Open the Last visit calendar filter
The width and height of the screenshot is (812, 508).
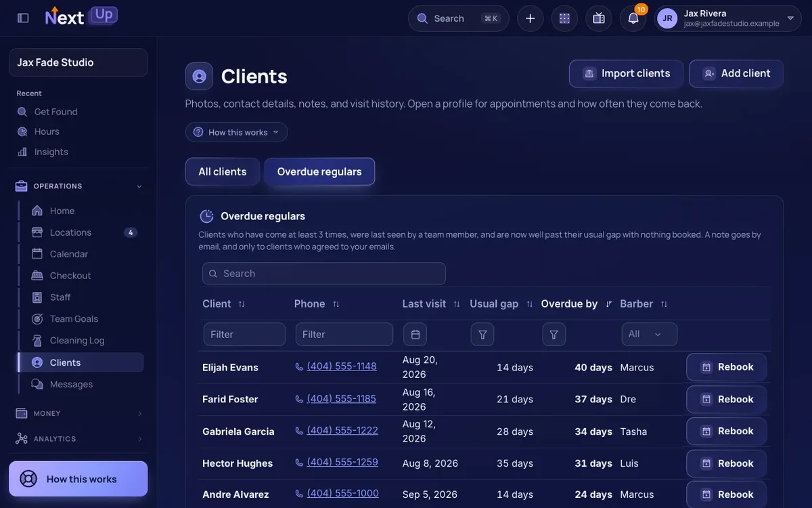[x=415, y=335]
